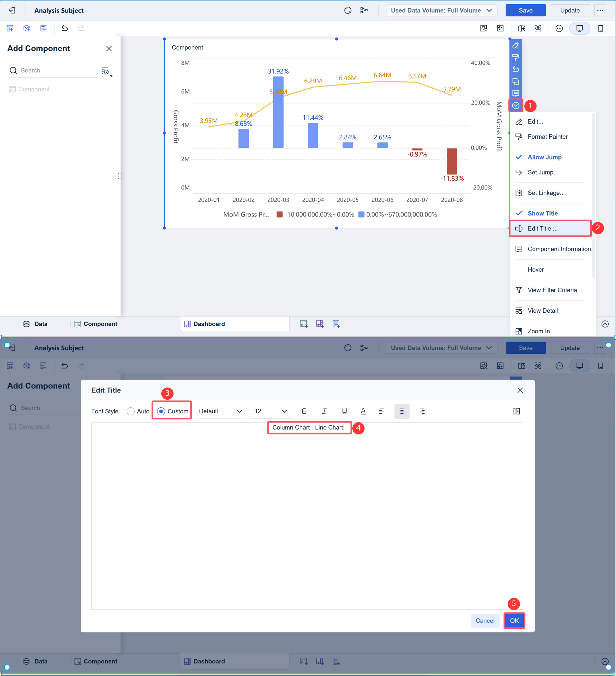
Task: Click the add component cube icon in the chart window toolbar
Action: [x=27, y=28]
